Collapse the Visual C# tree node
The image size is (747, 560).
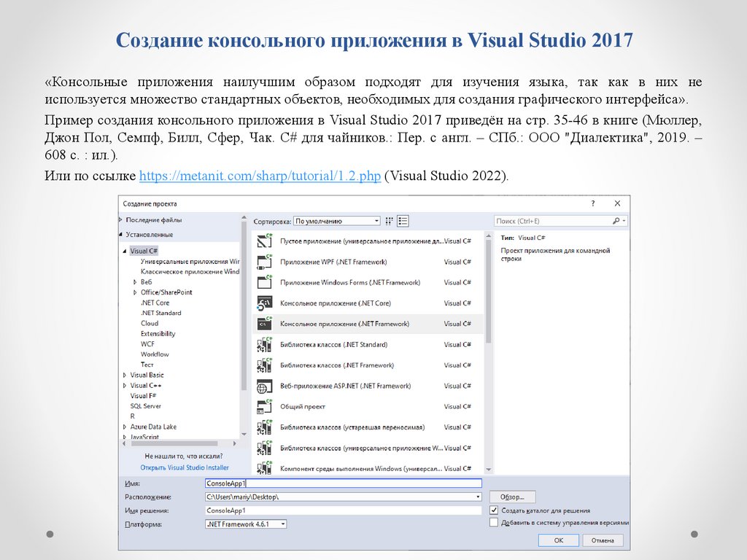125,250
